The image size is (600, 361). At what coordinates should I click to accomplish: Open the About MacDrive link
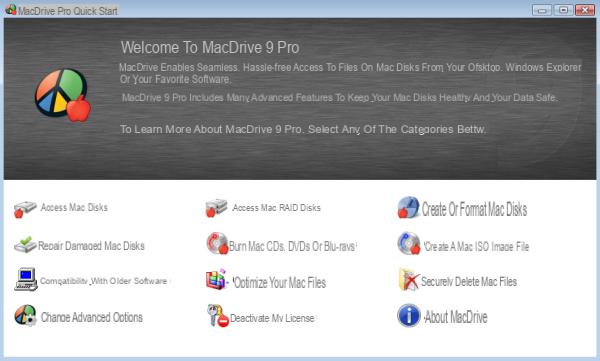(455, 317)
